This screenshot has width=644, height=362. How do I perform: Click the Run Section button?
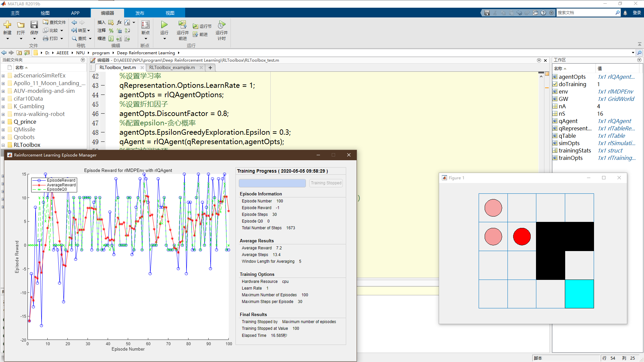(202, 26)
